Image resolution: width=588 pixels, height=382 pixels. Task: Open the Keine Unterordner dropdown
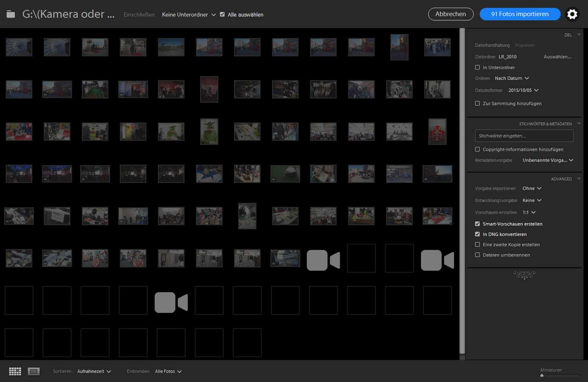point(189,14)
